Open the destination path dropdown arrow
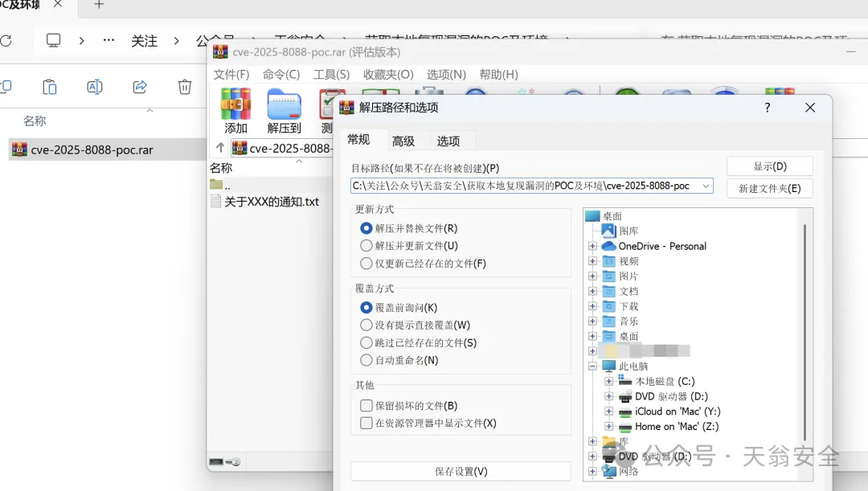This screenshot has height=491, width=868. click(x=706, y=186)
